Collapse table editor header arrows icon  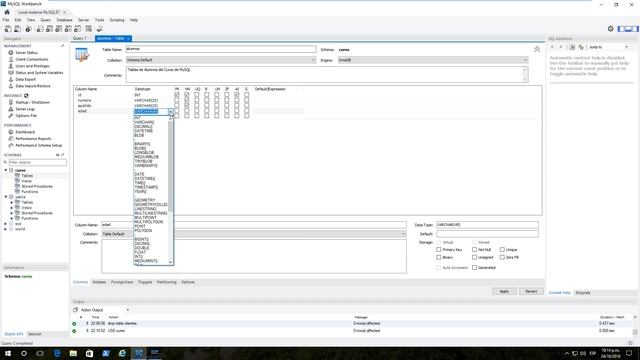(537, 49)
